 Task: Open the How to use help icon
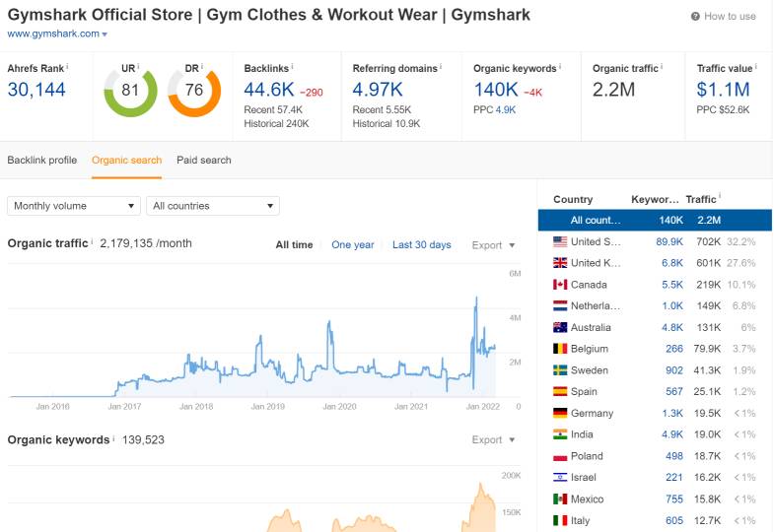pyautogui.click(x=695, y=17)
